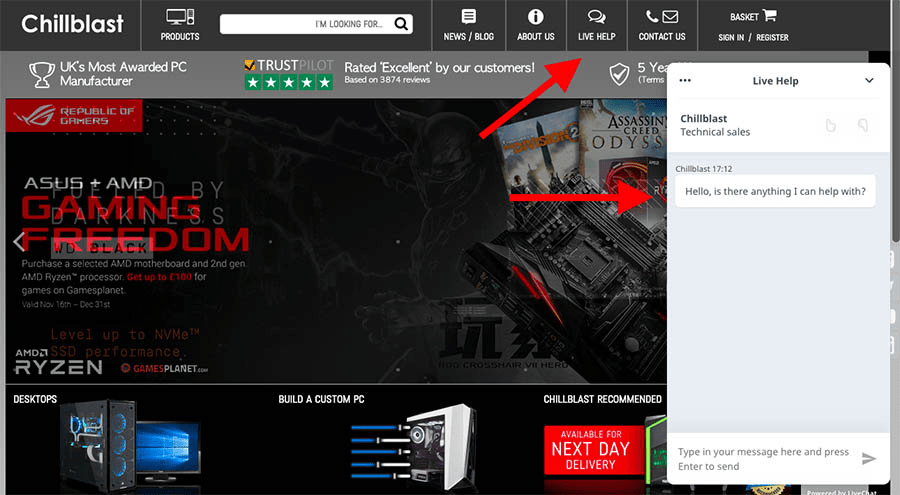Open the Products monitor icon menu

pos(180,24)
